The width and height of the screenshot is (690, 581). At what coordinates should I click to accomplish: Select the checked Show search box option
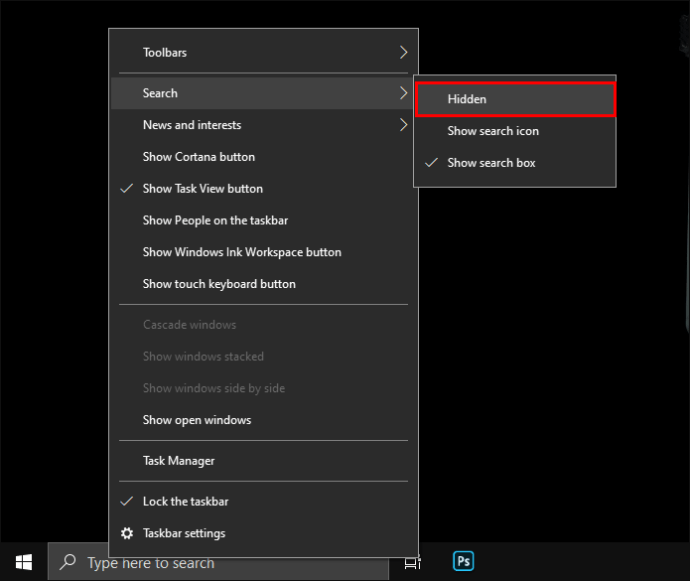[515, 163]
